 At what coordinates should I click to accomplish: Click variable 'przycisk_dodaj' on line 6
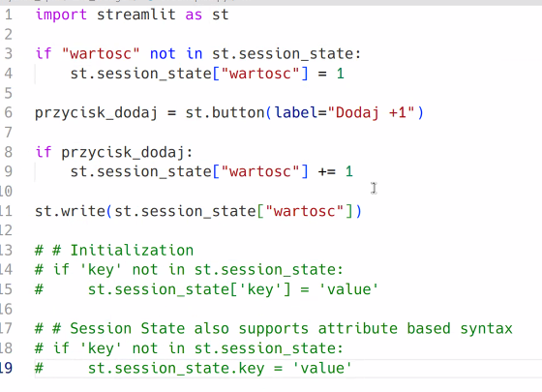click(x=97, y=113)
